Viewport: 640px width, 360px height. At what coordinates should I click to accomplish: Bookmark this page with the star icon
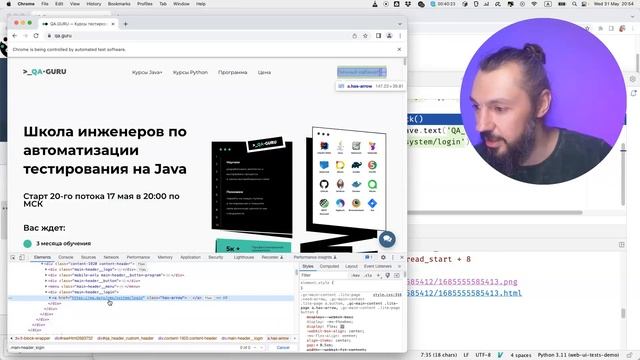tap(365, 36)
